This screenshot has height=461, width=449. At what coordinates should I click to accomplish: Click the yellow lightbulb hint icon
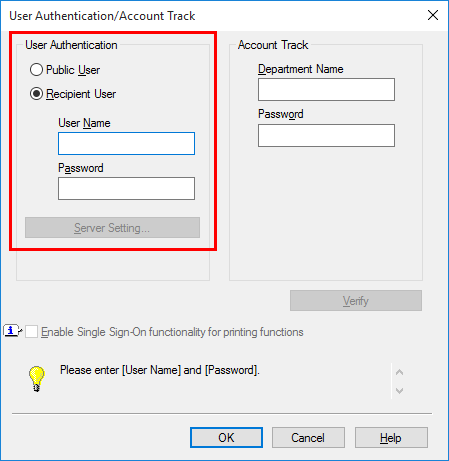[36, 379]
